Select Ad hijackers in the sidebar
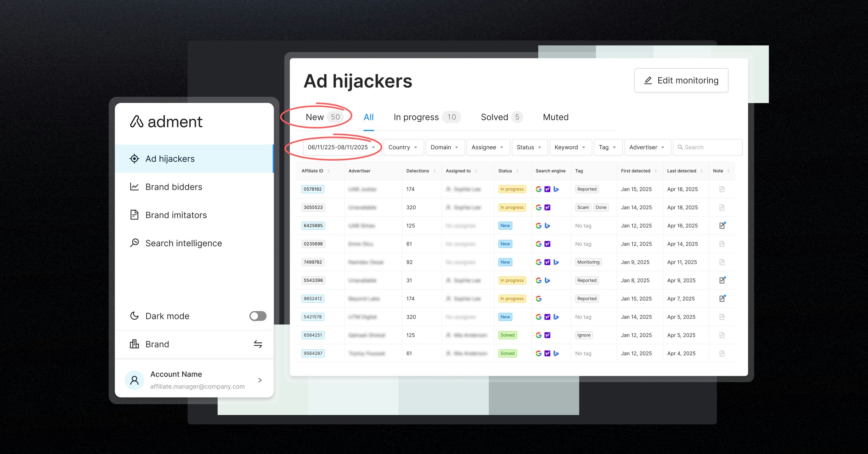The width and height of the screenshot is (868, 454). click(170, 159)
